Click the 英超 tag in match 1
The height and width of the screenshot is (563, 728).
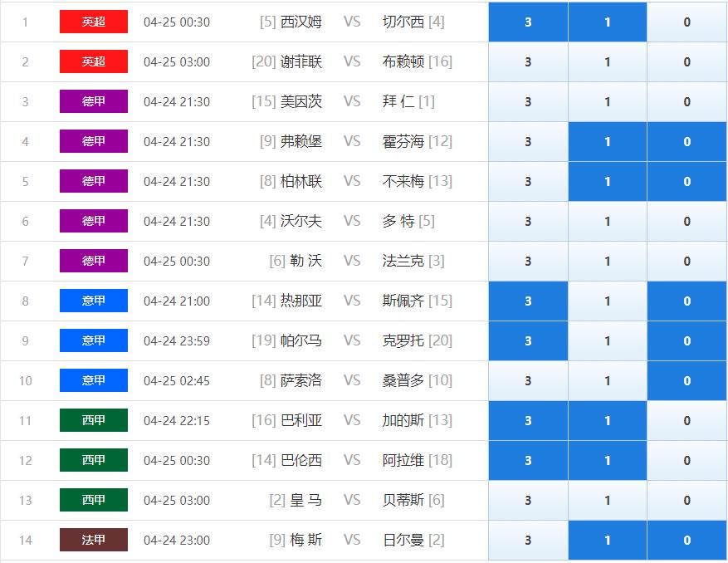[94, 22]
